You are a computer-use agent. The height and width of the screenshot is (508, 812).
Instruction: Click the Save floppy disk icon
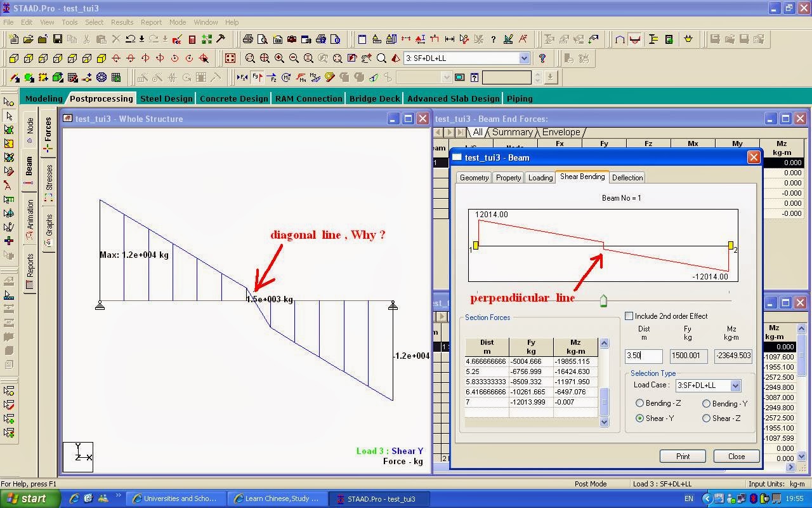(57, 39)
